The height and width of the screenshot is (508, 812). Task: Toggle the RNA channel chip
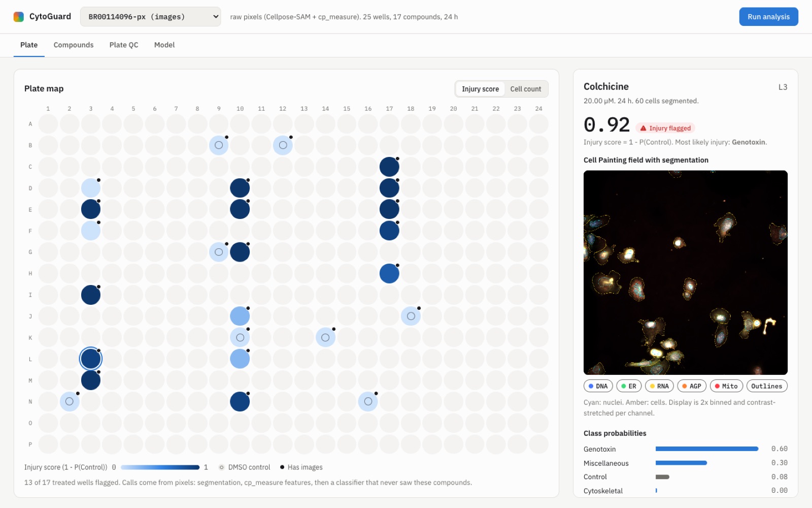coord(659,386)
